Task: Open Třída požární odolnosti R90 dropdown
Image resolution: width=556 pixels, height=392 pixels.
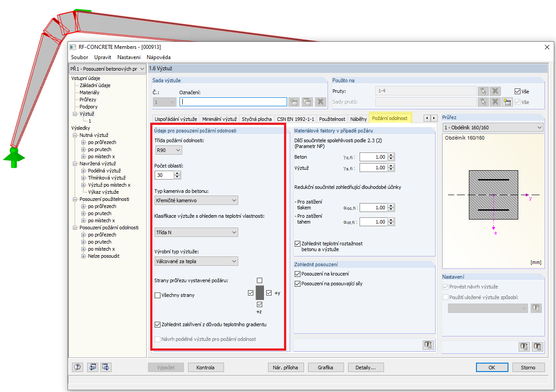Action: click(x=168, y=150)
